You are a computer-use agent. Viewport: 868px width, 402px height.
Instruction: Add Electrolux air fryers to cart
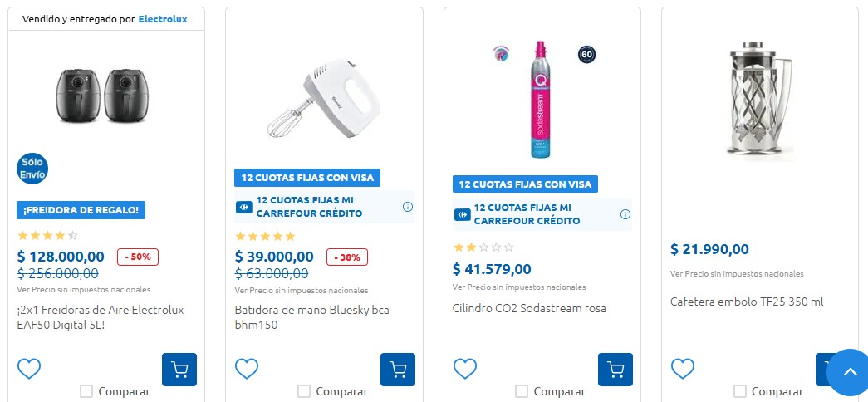179,370
